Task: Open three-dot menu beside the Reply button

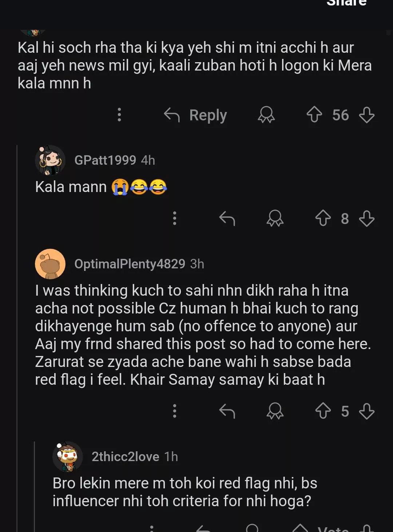Action: click(x=119, y=115)
